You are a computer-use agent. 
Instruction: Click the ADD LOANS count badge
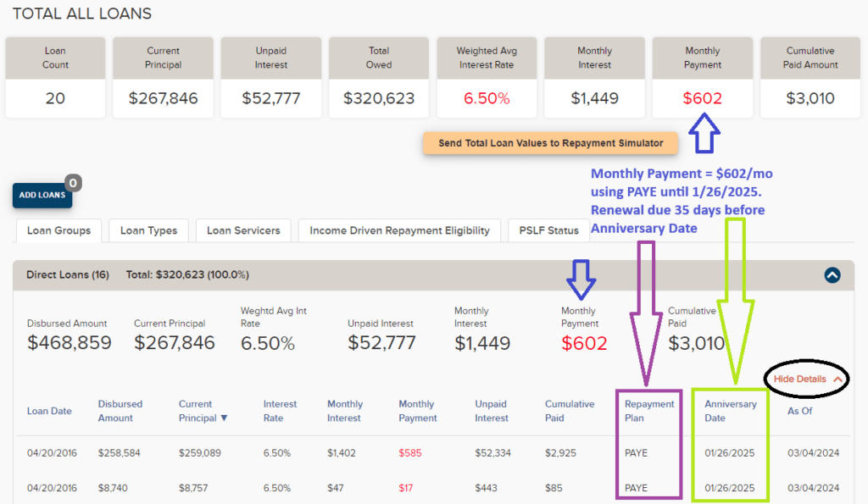point(73,183)
